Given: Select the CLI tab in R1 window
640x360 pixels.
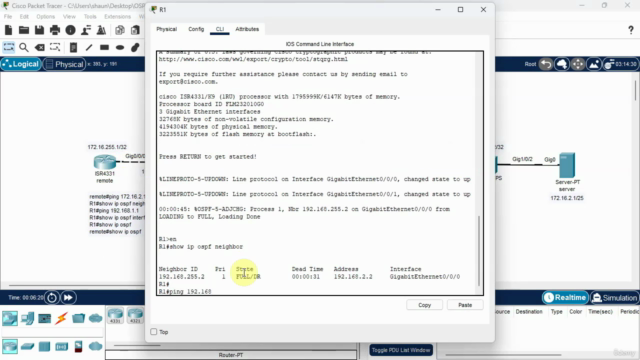Looking at the screenshot, I should click(x=220, y=29).
